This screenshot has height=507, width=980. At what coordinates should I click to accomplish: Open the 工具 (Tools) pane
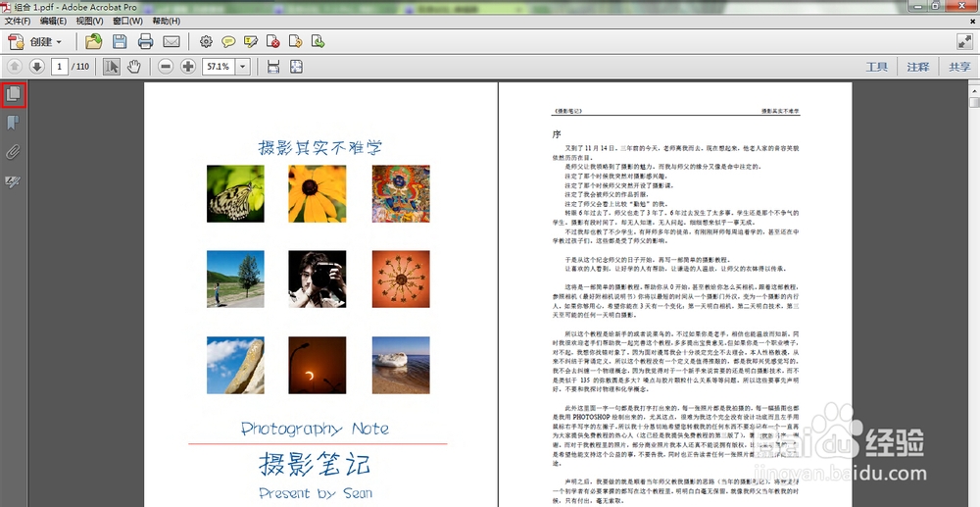(877, 67)
